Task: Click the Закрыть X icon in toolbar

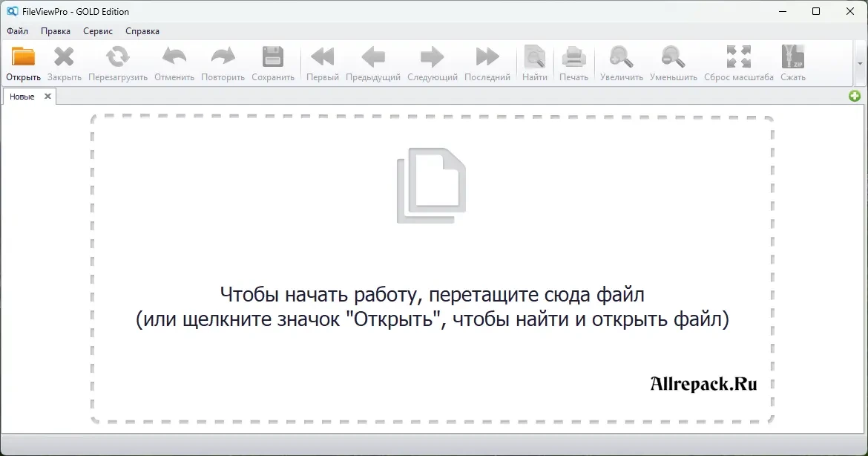Action: coord(65,56)
